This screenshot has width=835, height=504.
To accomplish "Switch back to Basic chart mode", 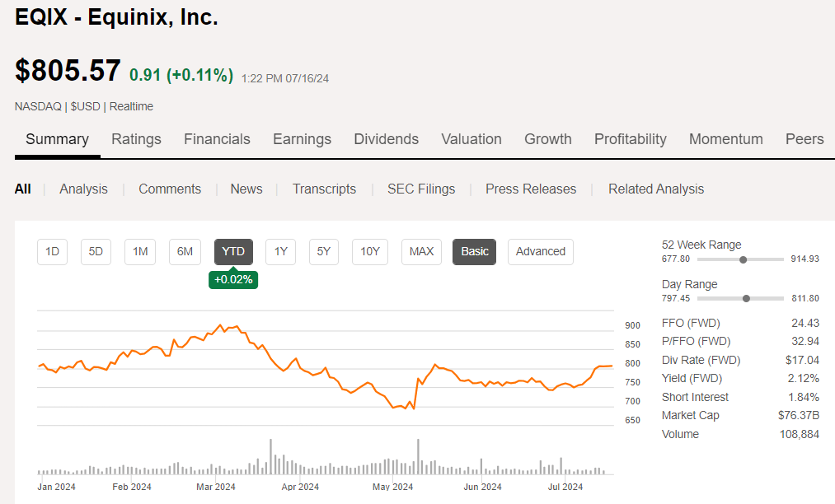I will [x=474, y=252].
